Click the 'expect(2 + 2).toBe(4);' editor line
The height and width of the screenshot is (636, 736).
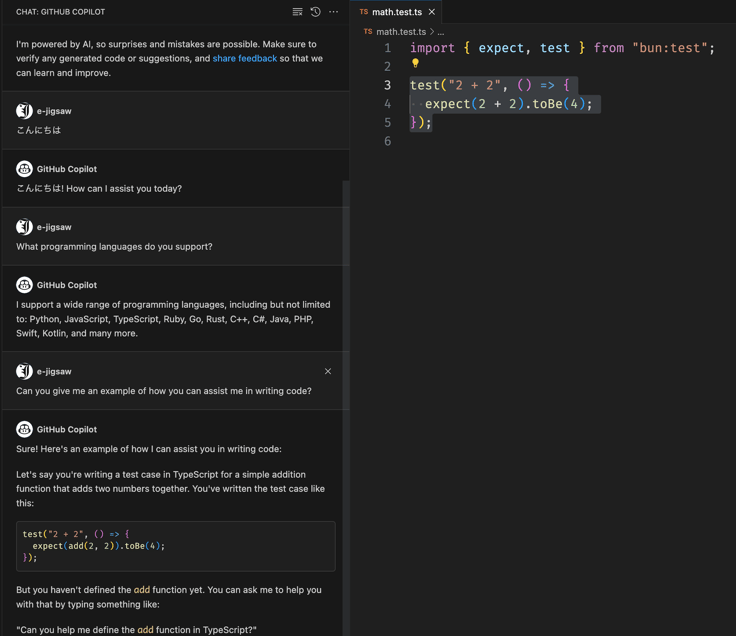(509, 104)
